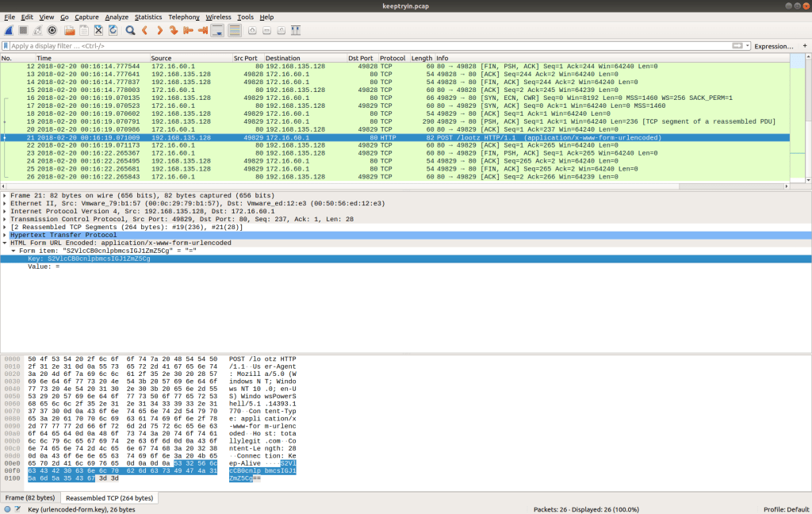Click the Profile: Default status text
Screen dimensions: 812x514
[x=785, y=508]
